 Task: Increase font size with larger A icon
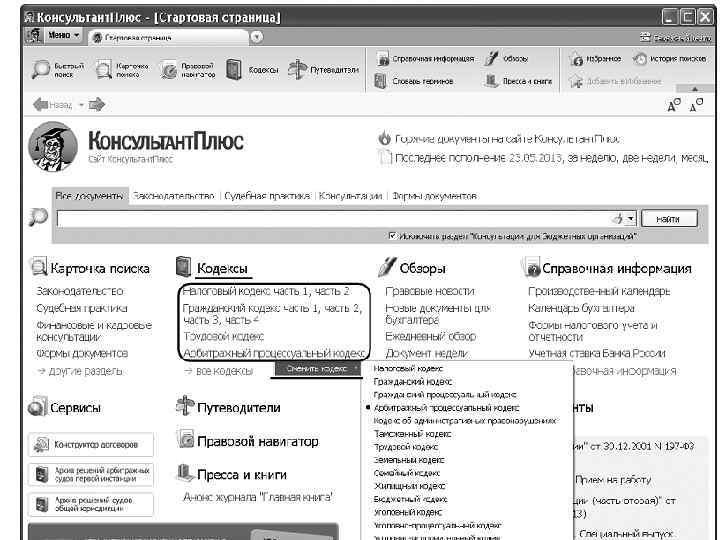point(674,105)
